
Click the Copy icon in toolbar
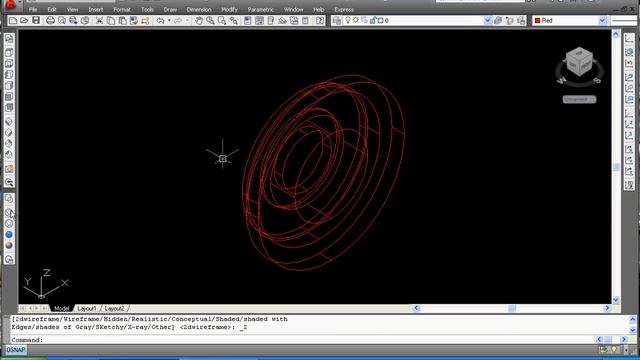[111, 20]
